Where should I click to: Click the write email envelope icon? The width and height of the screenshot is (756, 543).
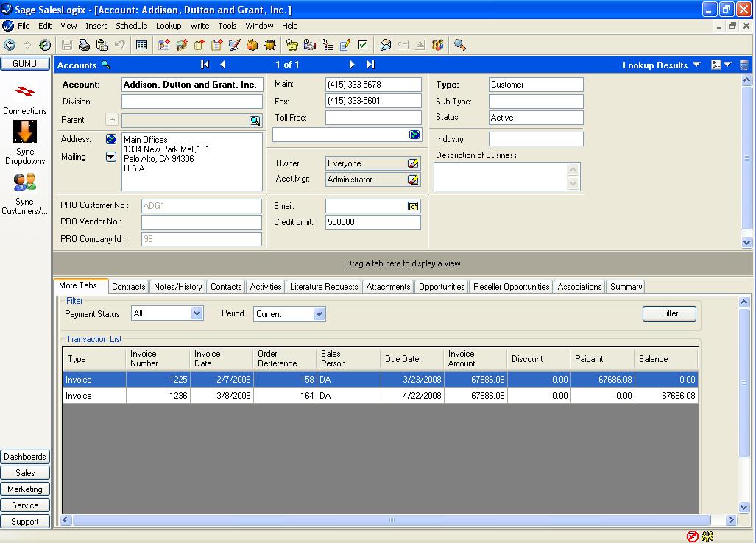385,46
